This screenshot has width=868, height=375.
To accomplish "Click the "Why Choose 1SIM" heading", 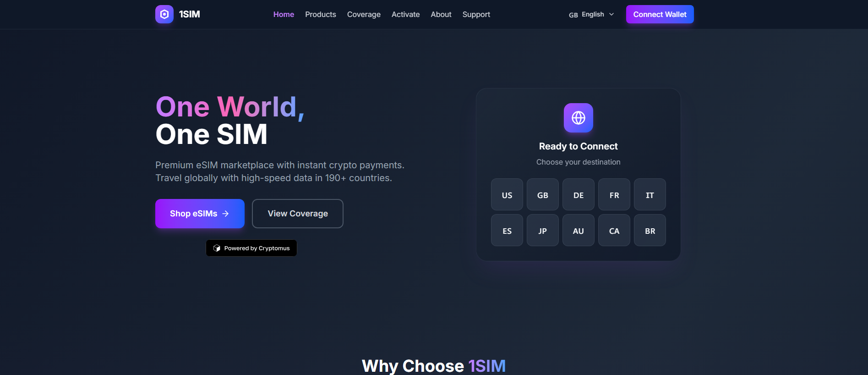I will [x=434, y=366].
